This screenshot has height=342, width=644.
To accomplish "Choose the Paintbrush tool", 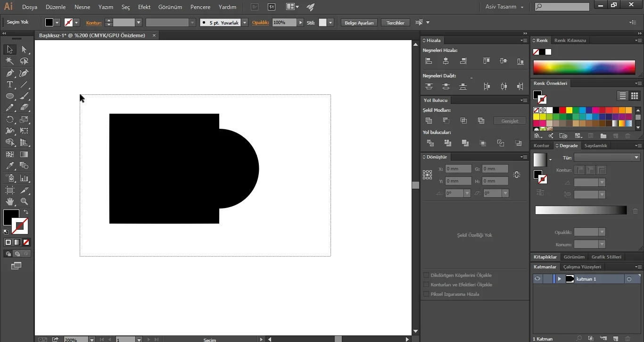I will point(24,96).
